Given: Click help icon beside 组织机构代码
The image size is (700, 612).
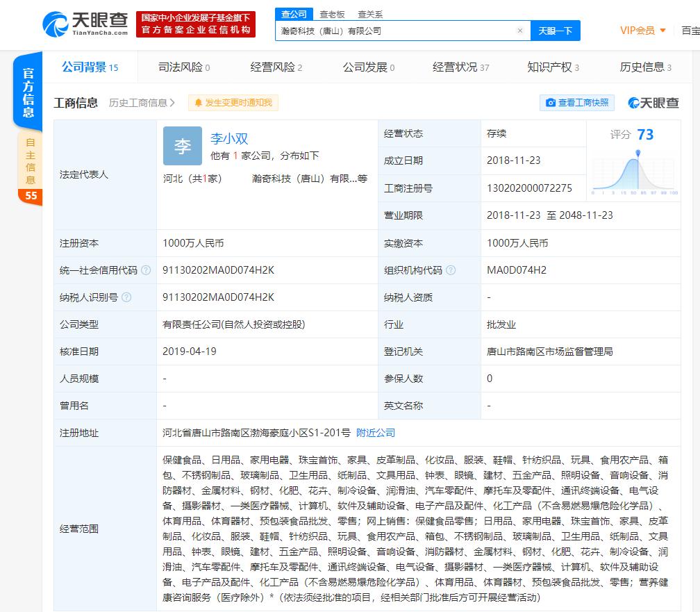Looking at the screenshot, I should click(x=451, y=270).
